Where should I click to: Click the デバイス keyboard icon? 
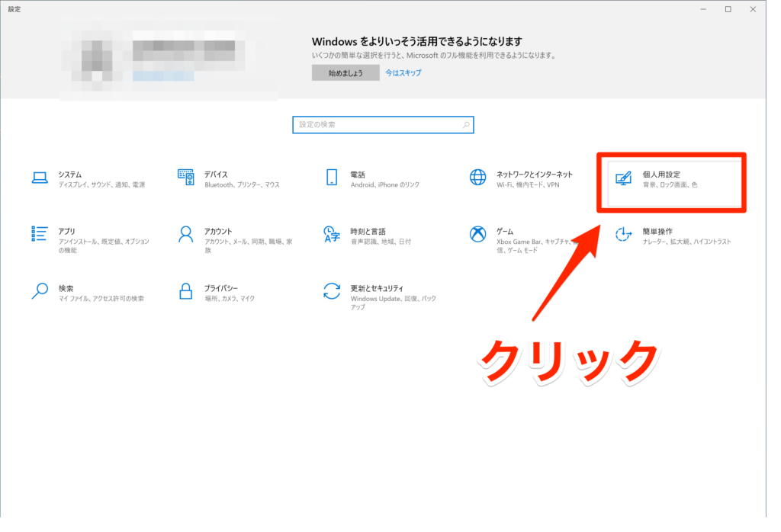click(x=185, y=178)
